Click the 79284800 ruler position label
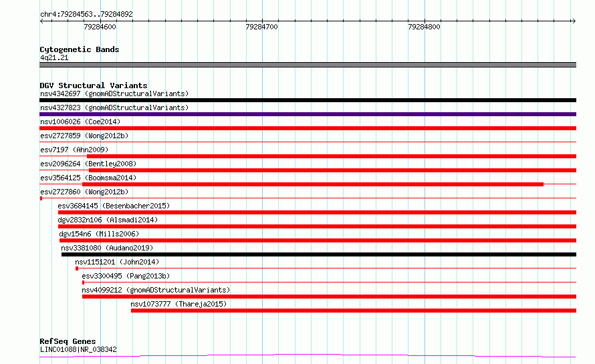 coord(425,27)
